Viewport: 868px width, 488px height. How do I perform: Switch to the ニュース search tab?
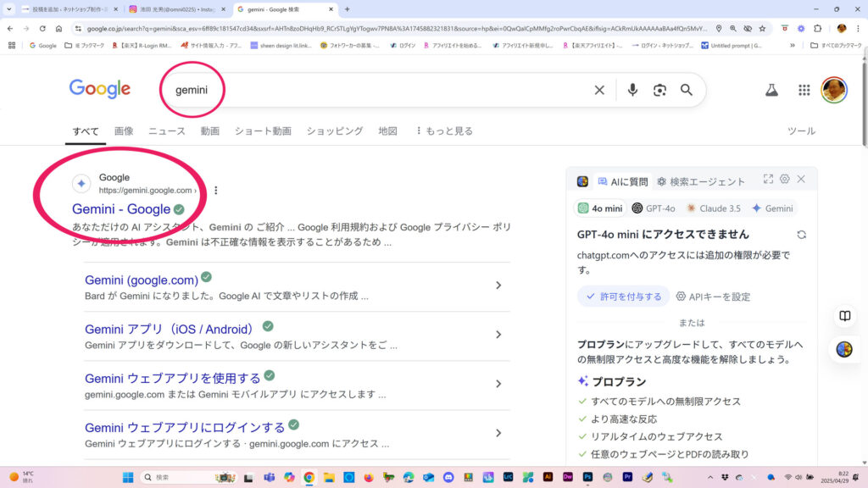pyautogui.click(x=167, y=131)
